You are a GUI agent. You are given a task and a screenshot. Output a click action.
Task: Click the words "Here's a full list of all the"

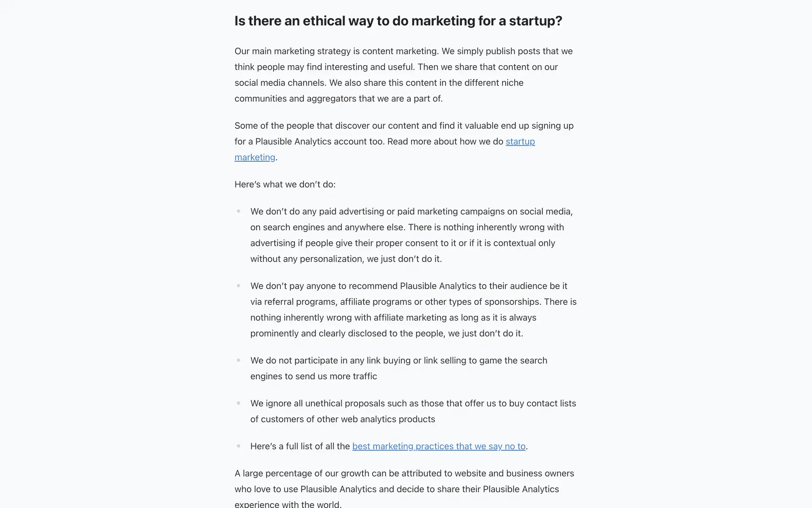pos(300,446)
